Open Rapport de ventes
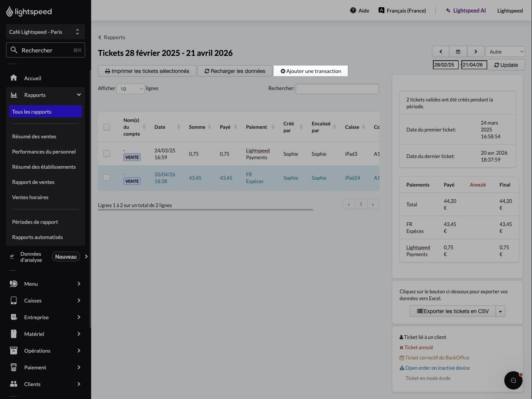 point(33,182)
